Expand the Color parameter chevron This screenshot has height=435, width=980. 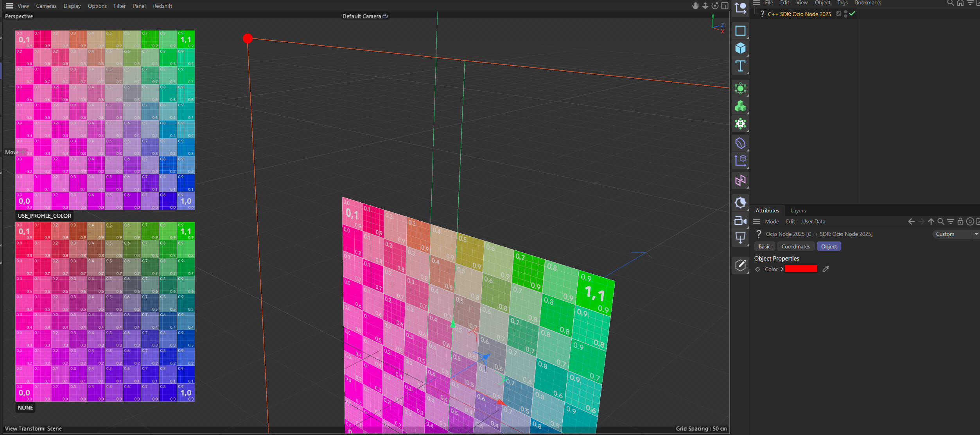(782, 269)
